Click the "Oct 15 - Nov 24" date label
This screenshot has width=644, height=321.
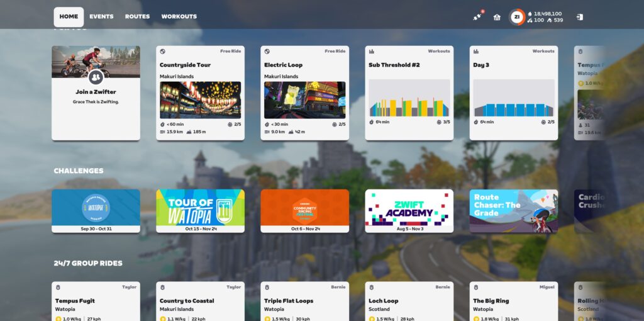(201, 229)
